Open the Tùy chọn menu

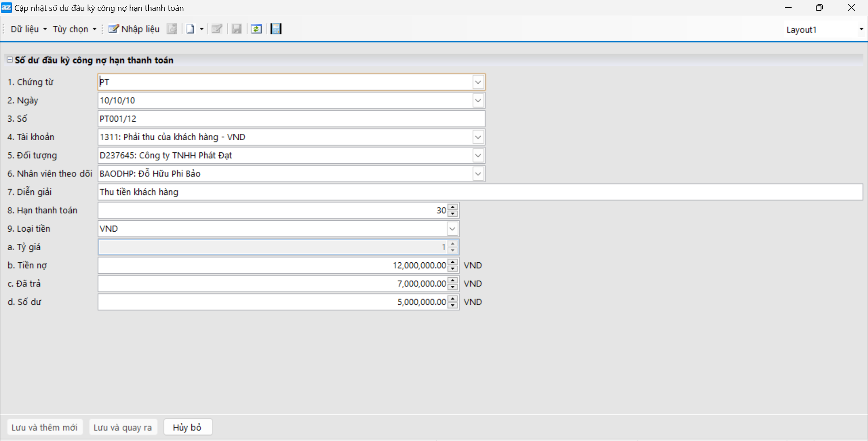[x=74, y=29]
